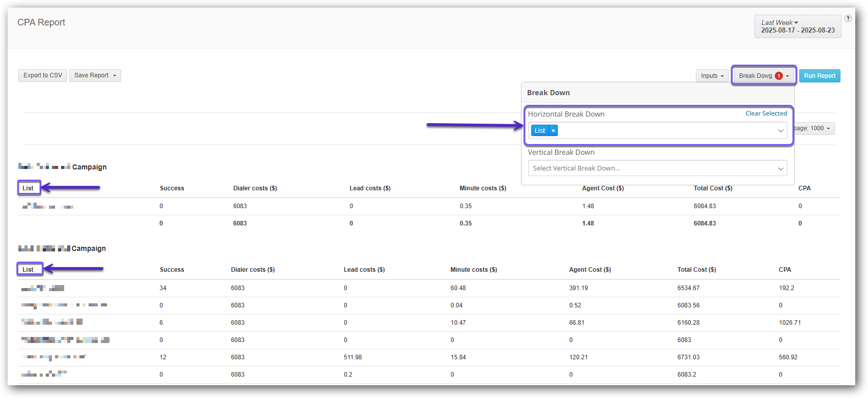The image size is (868, 398).
Task: Expand the Horizontal Break Down chevron
Action: click(780, 131)
